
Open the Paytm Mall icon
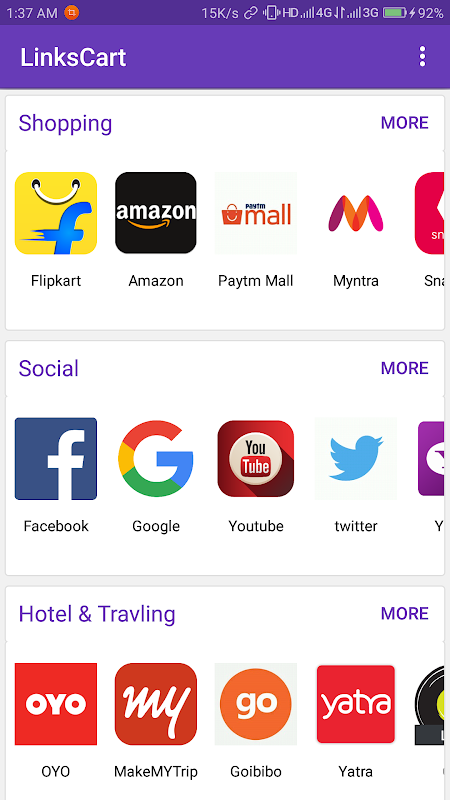tap(256, 213)
